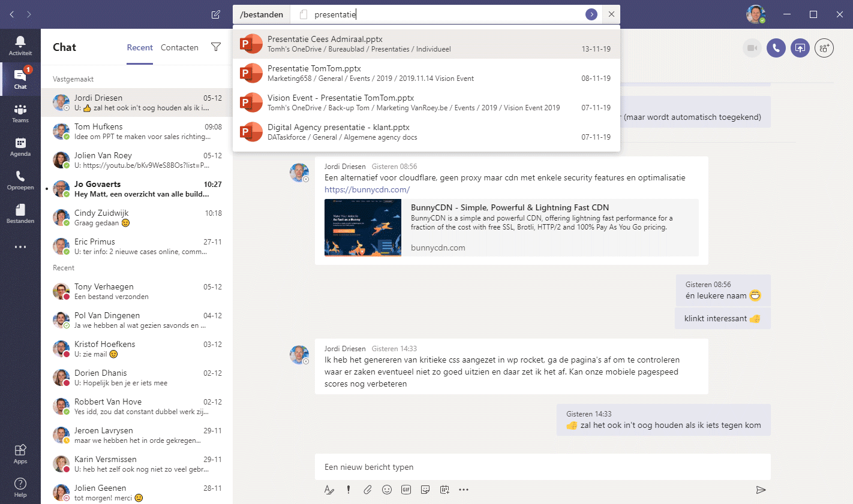Open unread chat from Jo Govaerts
Image resolution: width=853 pixels, height=504 pixels.
(x=137, y=189)
